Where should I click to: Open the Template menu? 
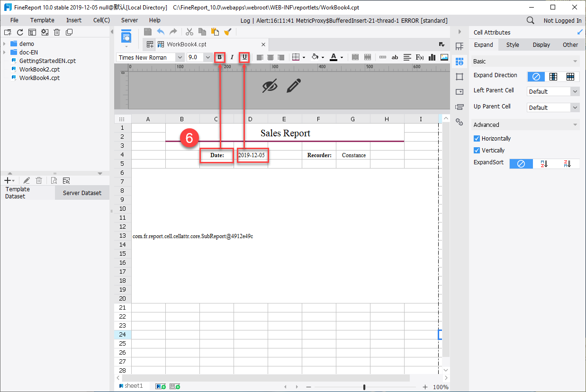click(x=42, y=20)
